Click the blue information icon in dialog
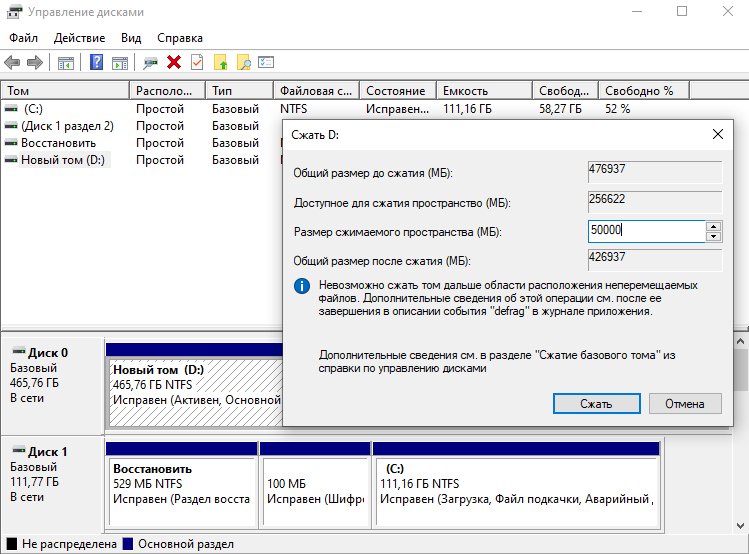Viewport: 749px width, 554px height. pos(302,286)
